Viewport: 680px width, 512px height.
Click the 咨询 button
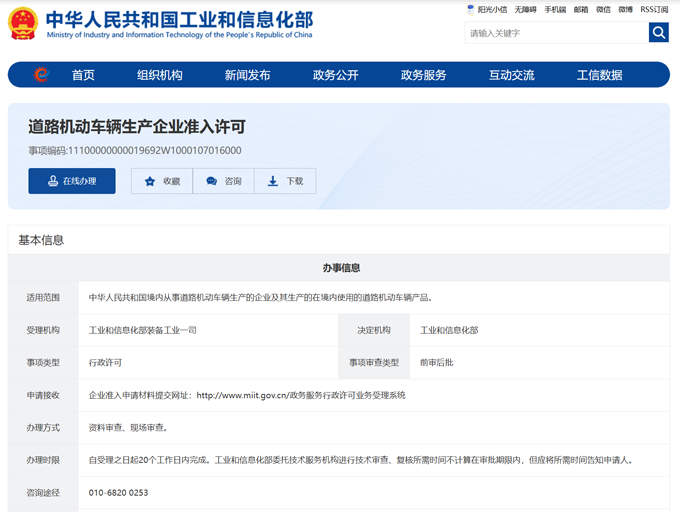click(x=224, y=181)
